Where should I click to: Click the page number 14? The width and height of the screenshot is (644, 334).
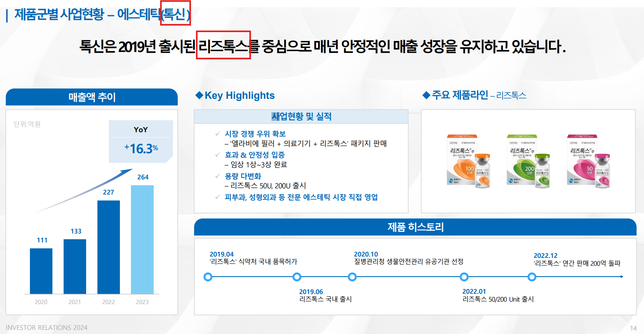633,328
